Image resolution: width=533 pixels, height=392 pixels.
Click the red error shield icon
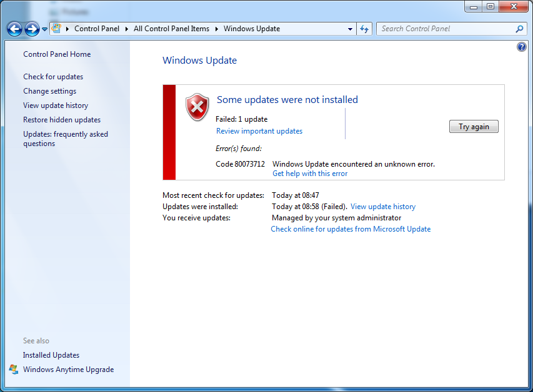click(197, 107)
